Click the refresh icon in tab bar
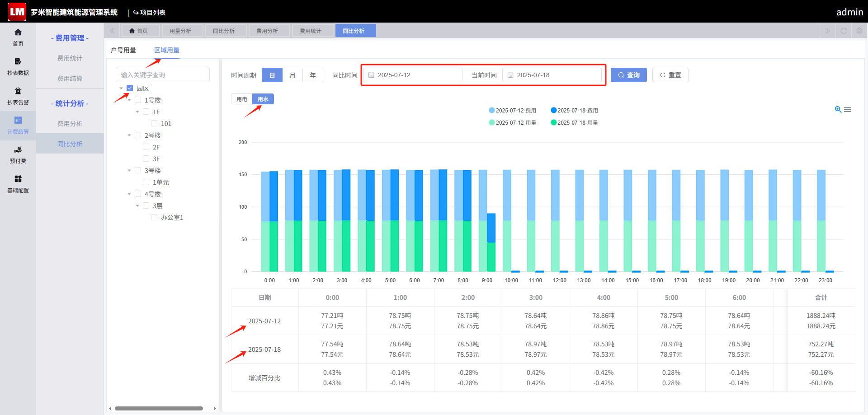 [844, 31]
